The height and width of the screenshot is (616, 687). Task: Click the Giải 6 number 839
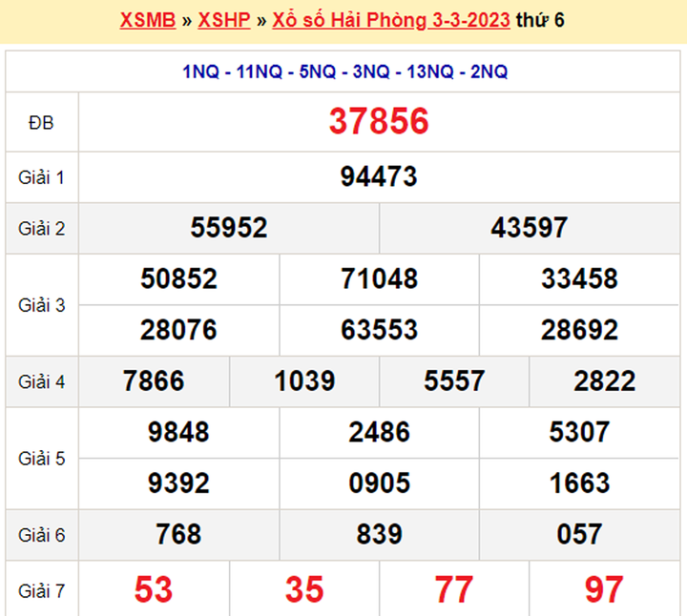(379, 534)
